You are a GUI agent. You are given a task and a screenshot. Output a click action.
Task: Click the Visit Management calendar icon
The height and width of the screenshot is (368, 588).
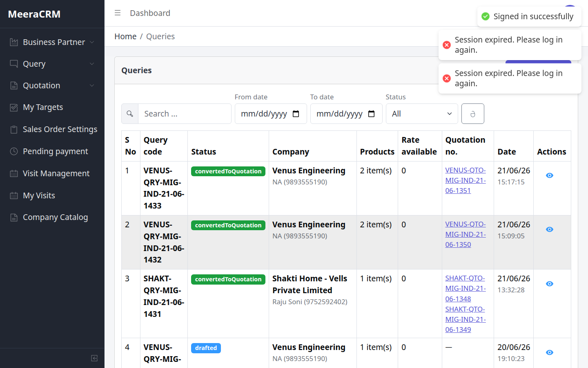coord(14,173)
